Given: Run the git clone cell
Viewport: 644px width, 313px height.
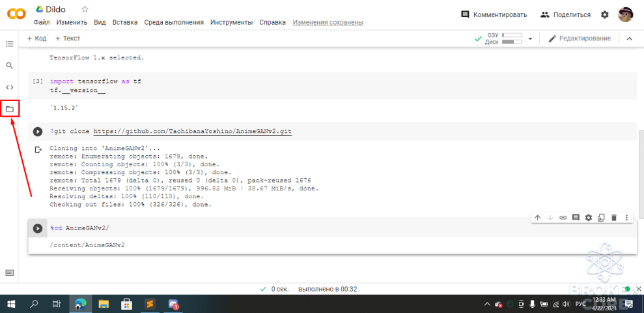Looking at the screenshot, I should tap(37, 132).
